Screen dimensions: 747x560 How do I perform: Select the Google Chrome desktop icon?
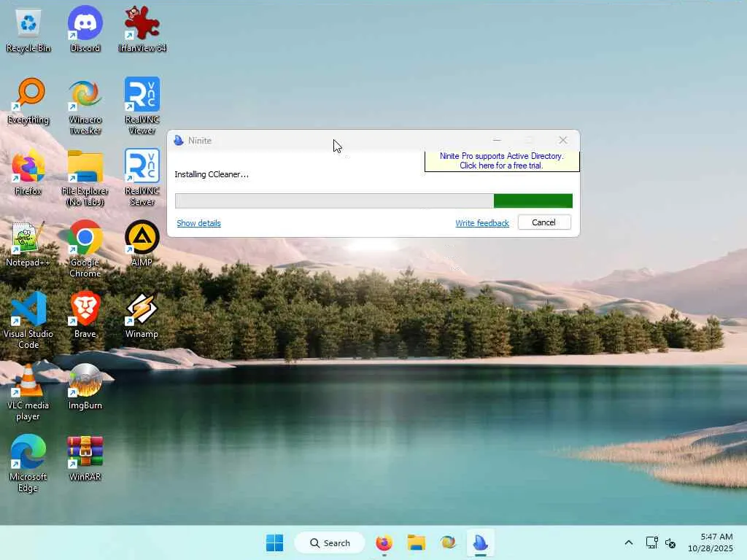coord(85,249)
